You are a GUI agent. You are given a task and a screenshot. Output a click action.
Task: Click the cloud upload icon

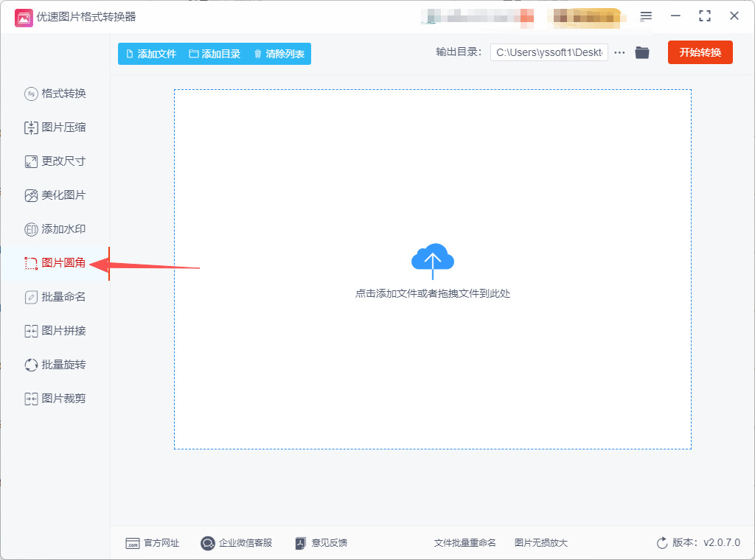(x=432, y=260)
